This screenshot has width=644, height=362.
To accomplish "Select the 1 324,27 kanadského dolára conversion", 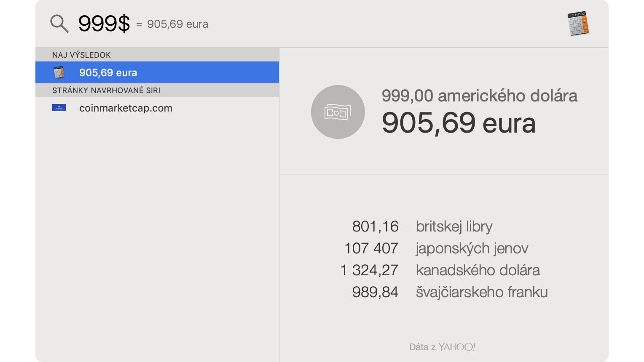I will click(x=440, y=270).
